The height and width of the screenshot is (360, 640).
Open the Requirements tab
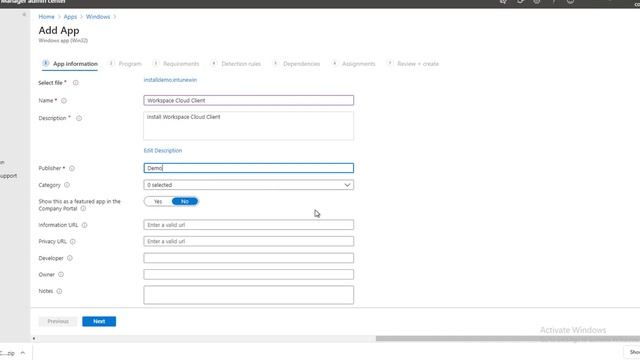tap(176, 64)
